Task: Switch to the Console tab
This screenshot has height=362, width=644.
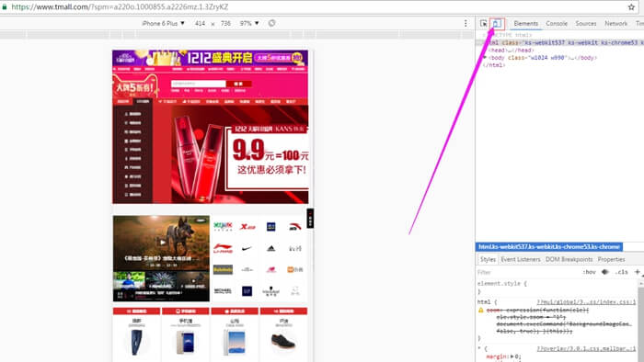Action: [x=557, y=24]
